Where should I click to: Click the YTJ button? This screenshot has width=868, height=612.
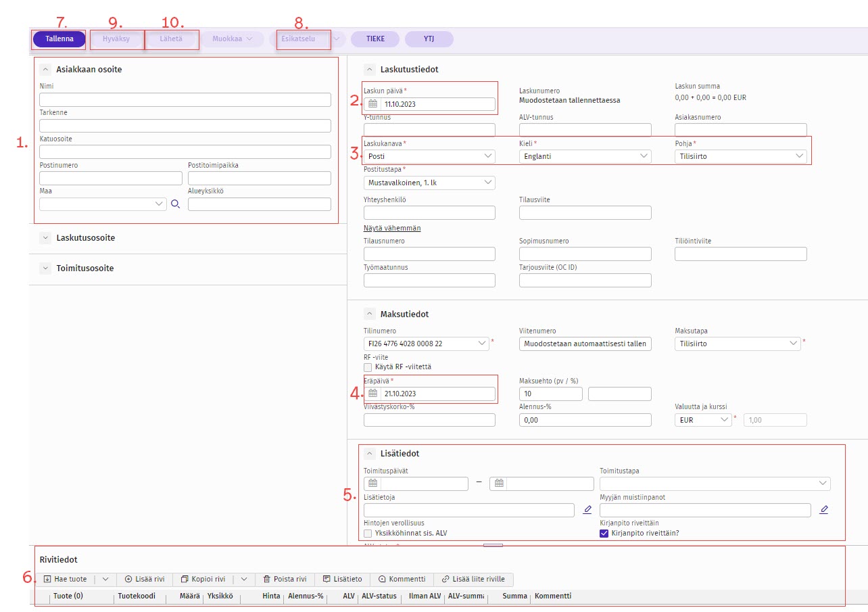click(x=429, y=39)
